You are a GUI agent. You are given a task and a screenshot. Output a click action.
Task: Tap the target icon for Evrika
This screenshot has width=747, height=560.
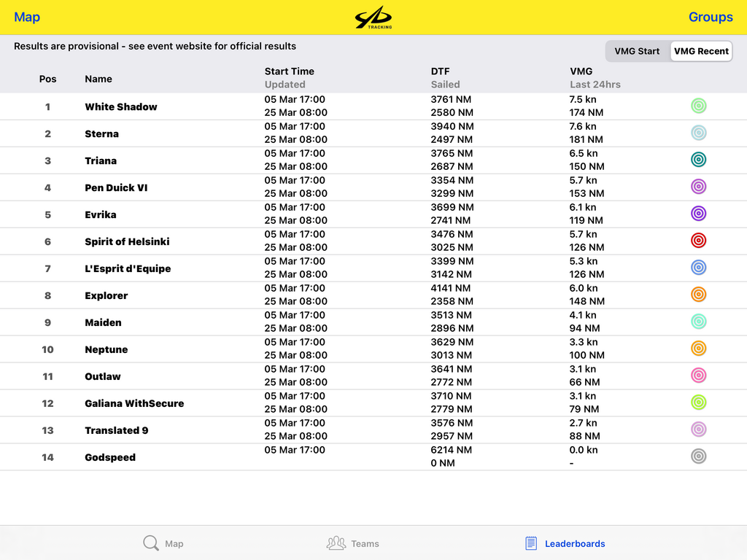(698, 214)
